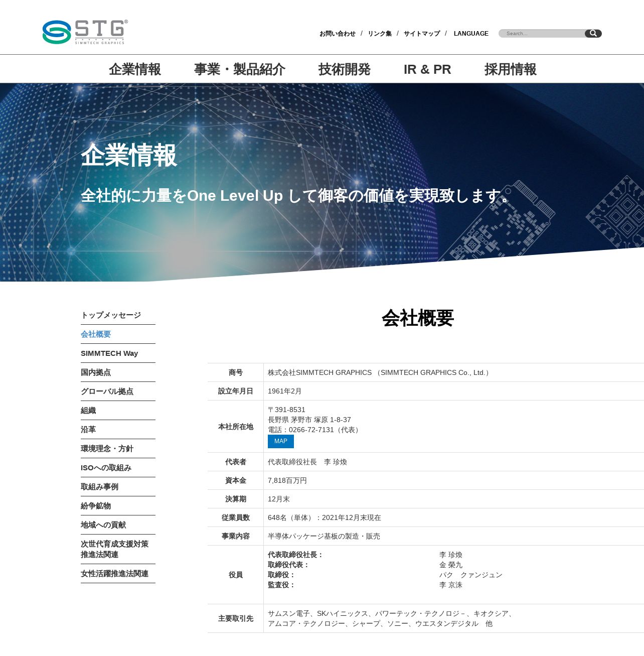The height and width of the screenshot is (656, 644).
Task: Open the 企業情報 main menu
Action: 135,69
